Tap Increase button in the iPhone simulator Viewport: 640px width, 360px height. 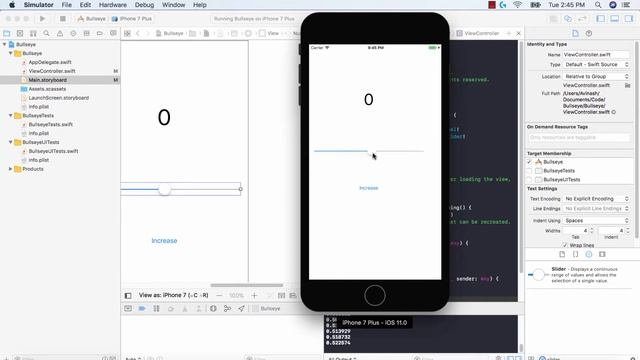[369, 188]
